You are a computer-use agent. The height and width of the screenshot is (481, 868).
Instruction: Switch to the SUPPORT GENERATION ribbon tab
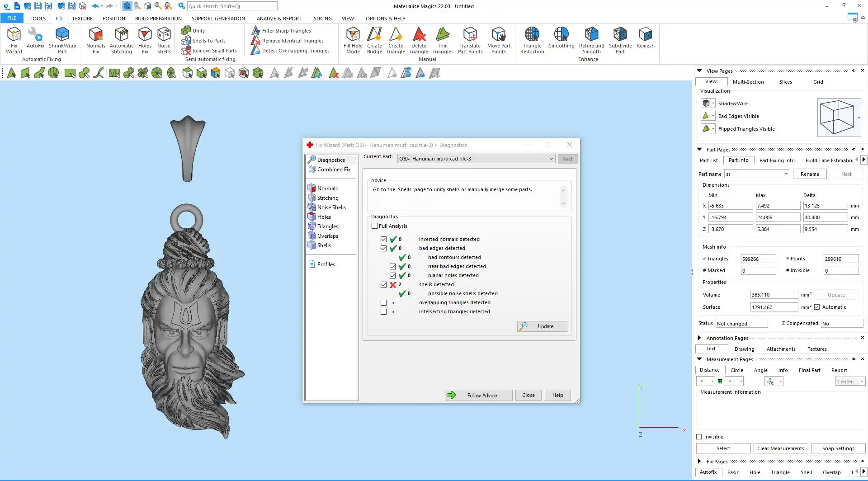pos(218,19)
